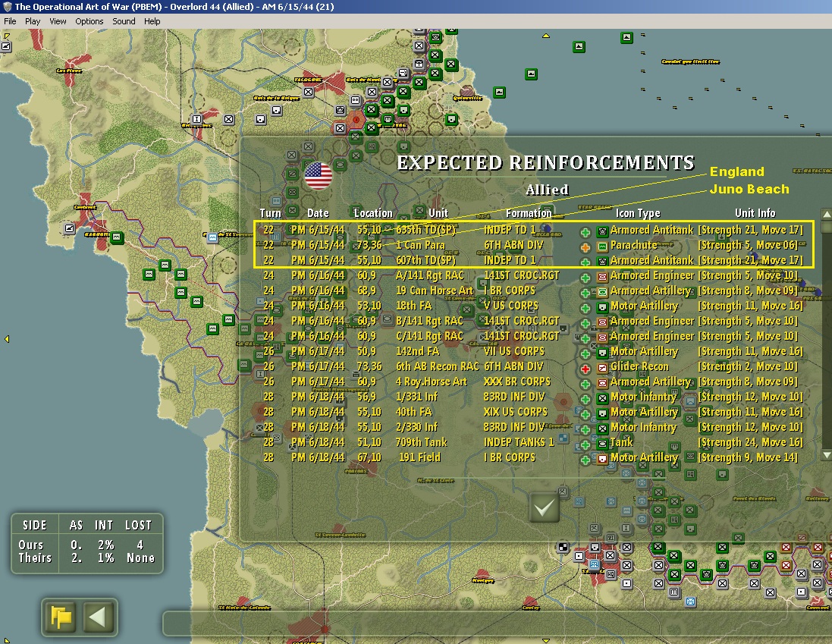Screen dimensions: 832x644
Task: Open the View menu
Action: [x=58, y=21]
